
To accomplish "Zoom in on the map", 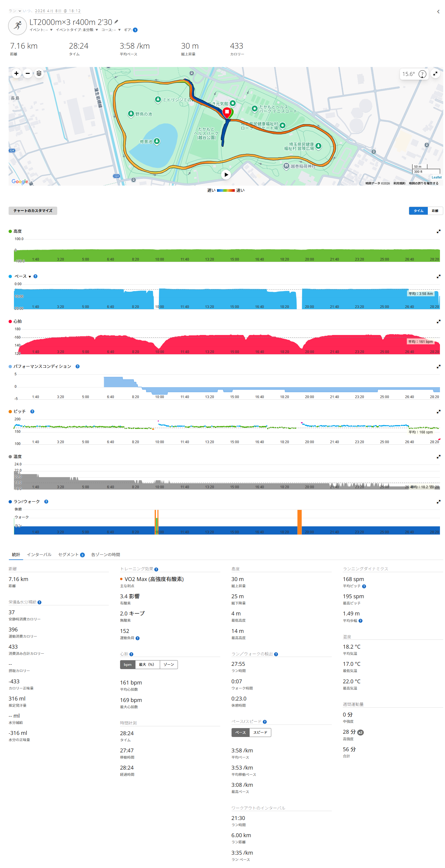I will [16, 74].
